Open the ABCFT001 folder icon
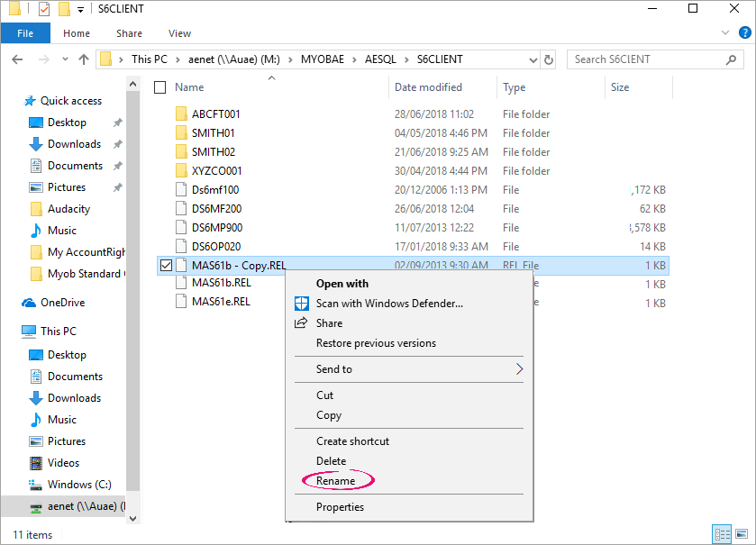Image resolution: width=756 pixels, height=545 pixels. click(181, 114)
